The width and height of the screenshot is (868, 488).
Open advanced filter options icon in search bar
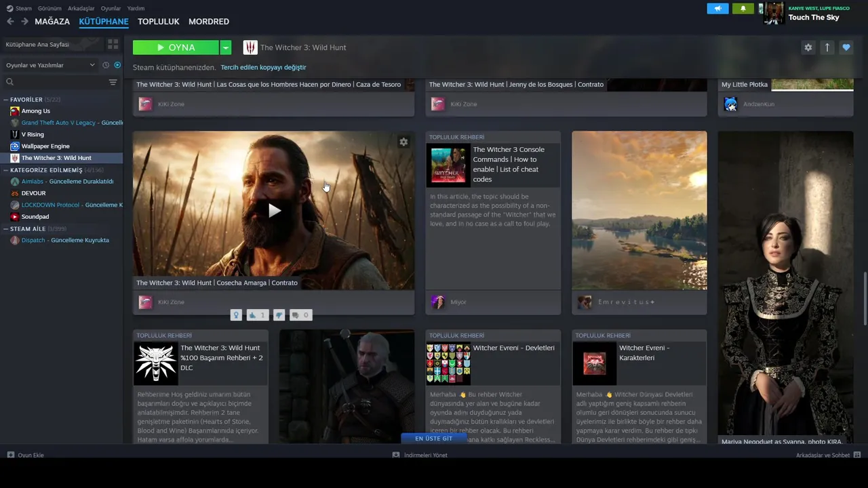(x=113, y=82)
